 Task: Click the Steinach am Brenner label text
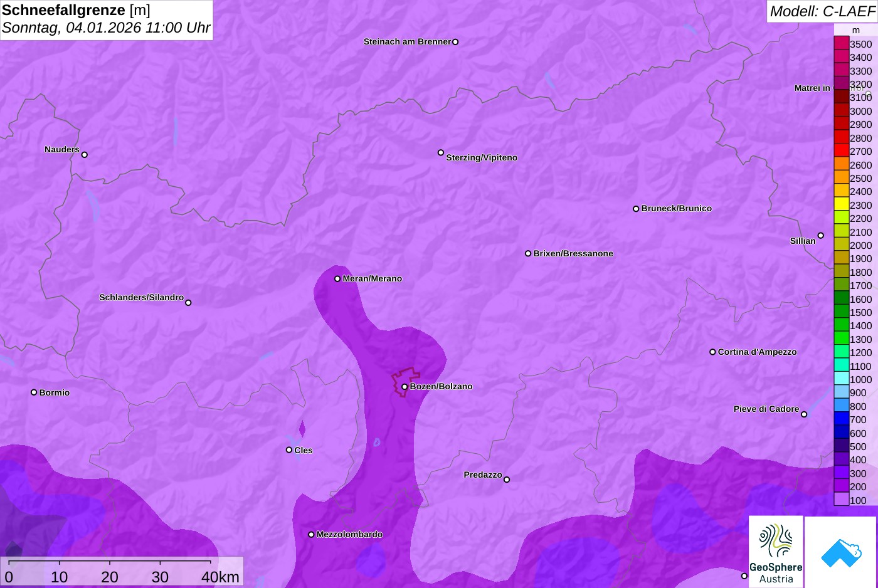pos(407,41)
